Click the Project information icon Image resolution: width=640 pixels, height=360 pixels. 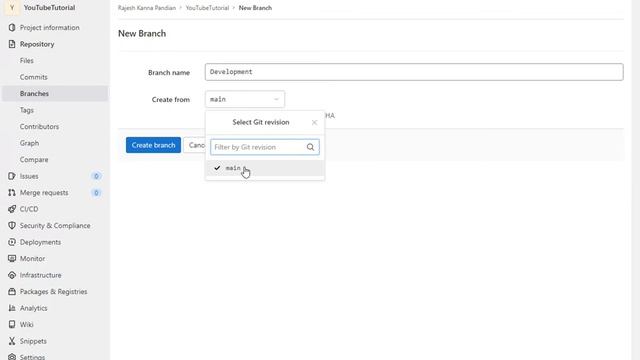(12, 27)
